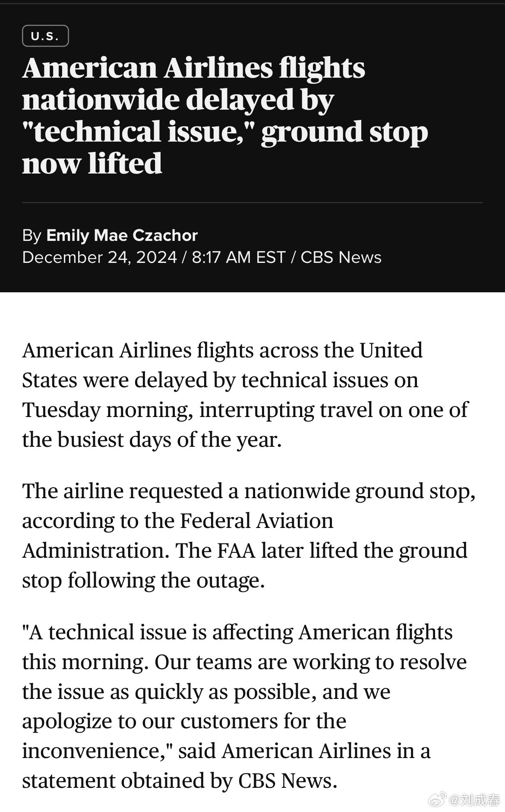Click the December 24, 2024 publish date
Screen dimensions: 505x812
click(x=100, y=257)
